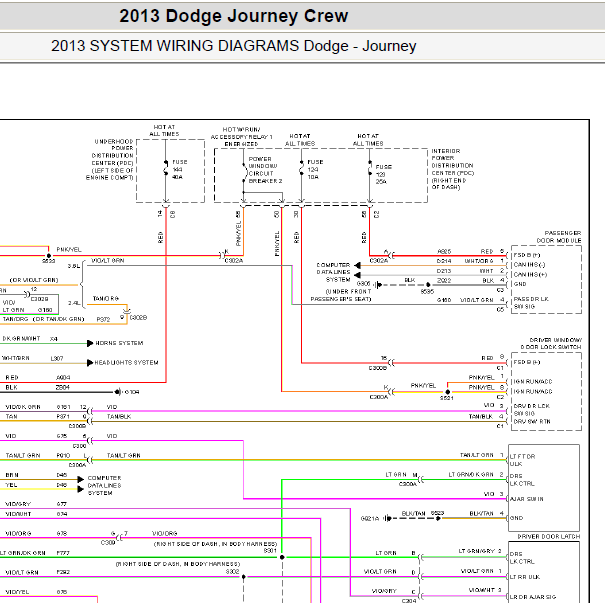Click the CAN IHS(+) pin label
605x603 pixels.
(530, 274)
